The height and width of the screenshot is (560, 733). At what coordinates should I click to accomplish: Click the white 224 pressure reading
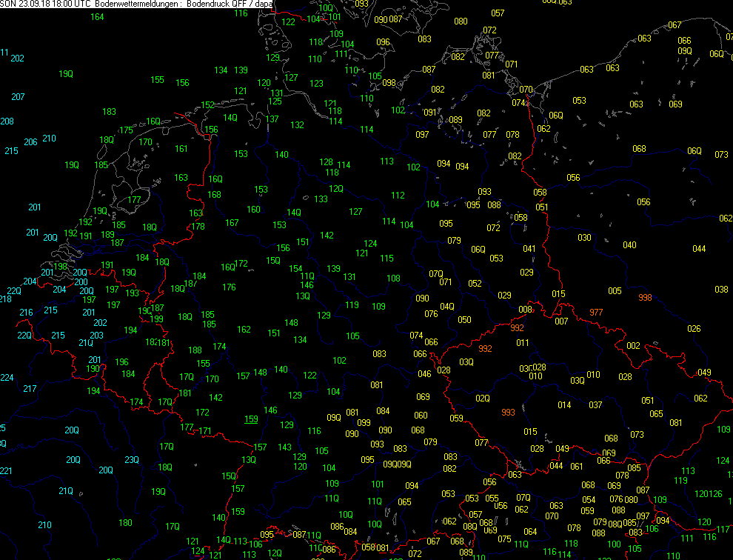[x=7, y=378]
